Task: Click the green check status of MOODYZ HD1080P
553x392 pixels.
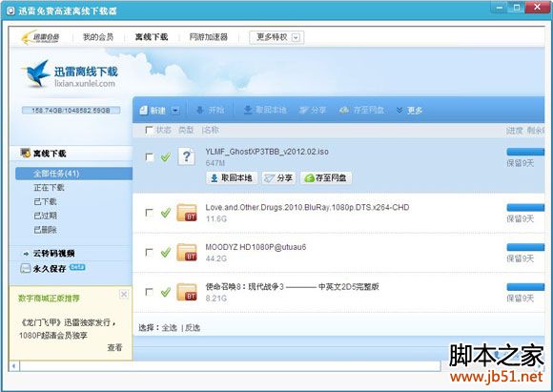Action: [166, 253]
